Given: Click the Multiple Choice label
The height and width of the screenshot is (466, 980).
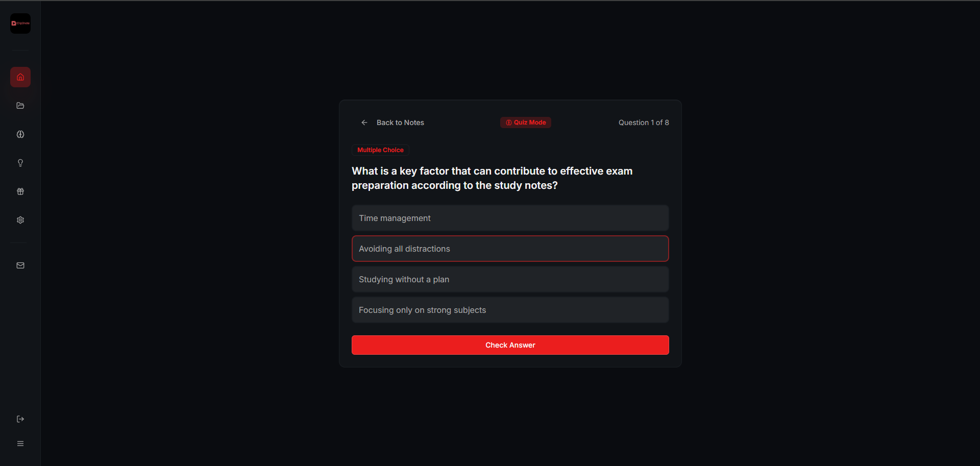Looking at the screenshot, I should point(380,150).
